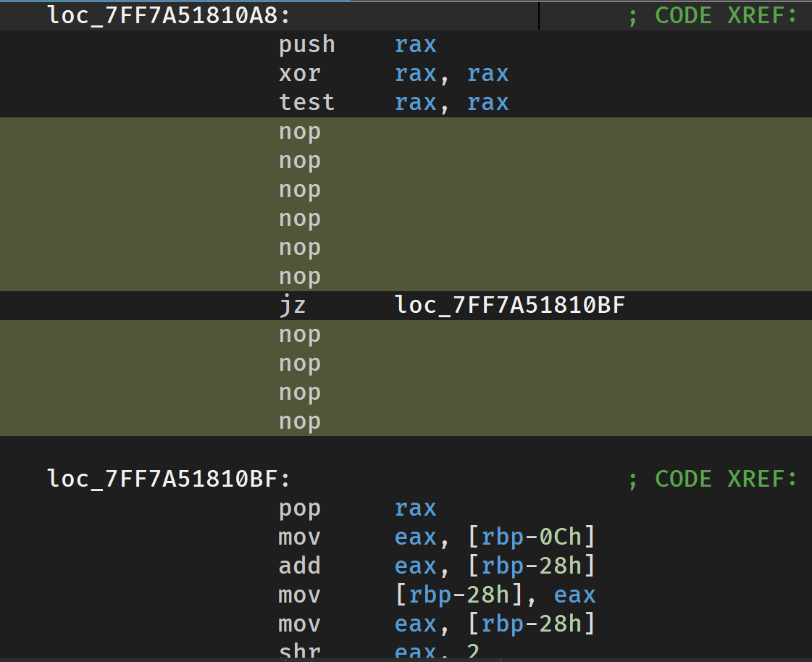This screenshot has width=812, height=662.
Task: Select the shr mnemonic
Action: (300, 651)
